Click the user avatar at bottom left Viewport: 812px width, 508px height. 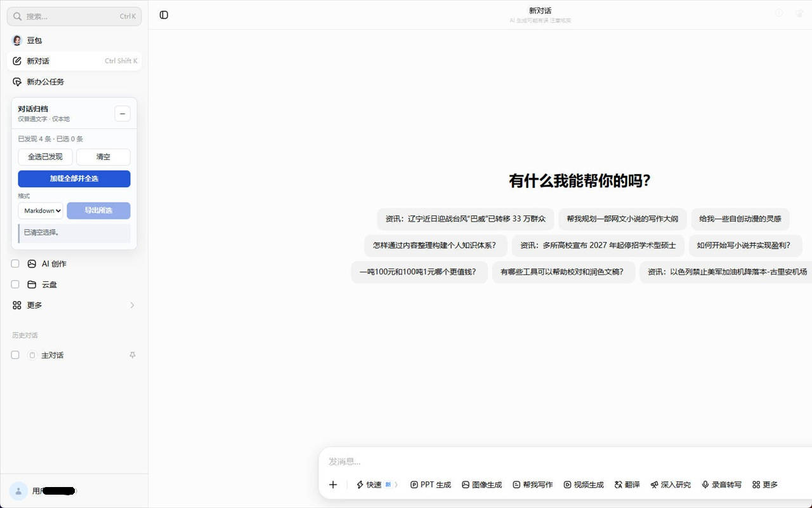18,491
